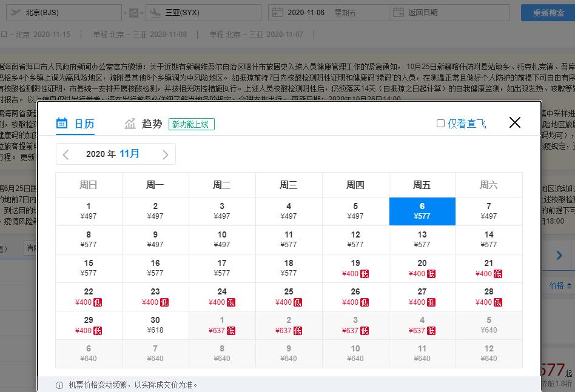Go to the next month with the right chevron

(165, 154)
